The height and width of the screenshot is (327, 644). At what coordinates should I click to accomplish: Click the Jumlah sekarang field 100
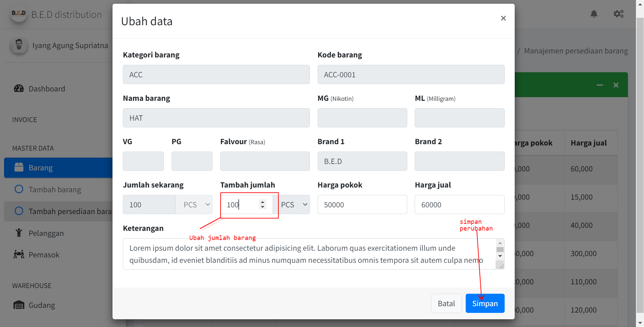[x=149, y=205]
